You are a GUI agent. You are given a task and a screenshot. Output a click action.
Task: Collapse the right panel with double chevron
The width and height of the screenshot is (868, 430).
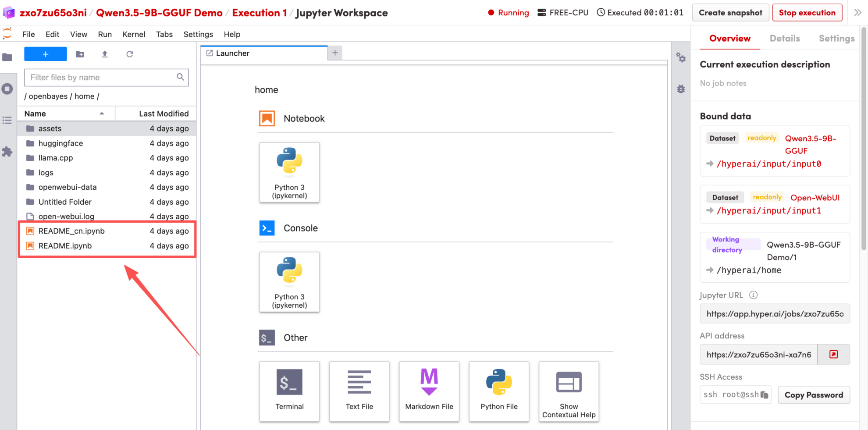[x=857, y=13]
